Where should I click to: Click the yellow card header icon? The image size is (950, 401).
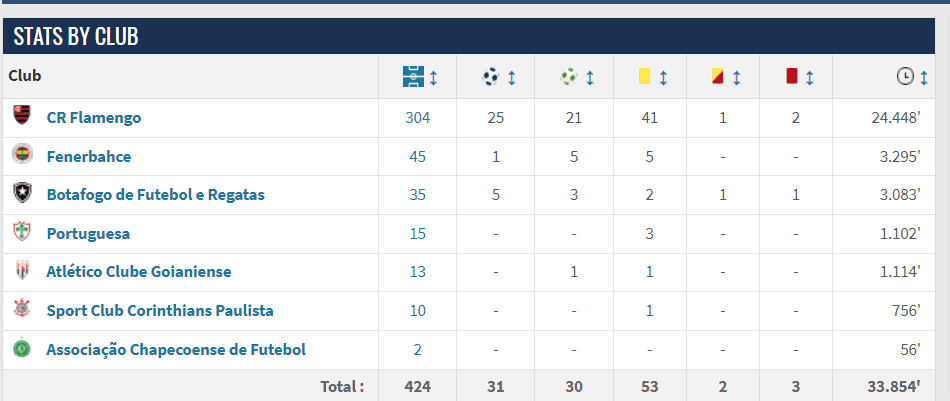click(645, 76)
